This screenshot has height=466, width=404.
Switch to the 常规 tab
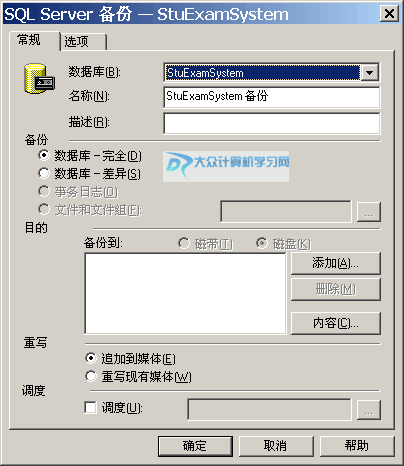(x=34, y=41)
